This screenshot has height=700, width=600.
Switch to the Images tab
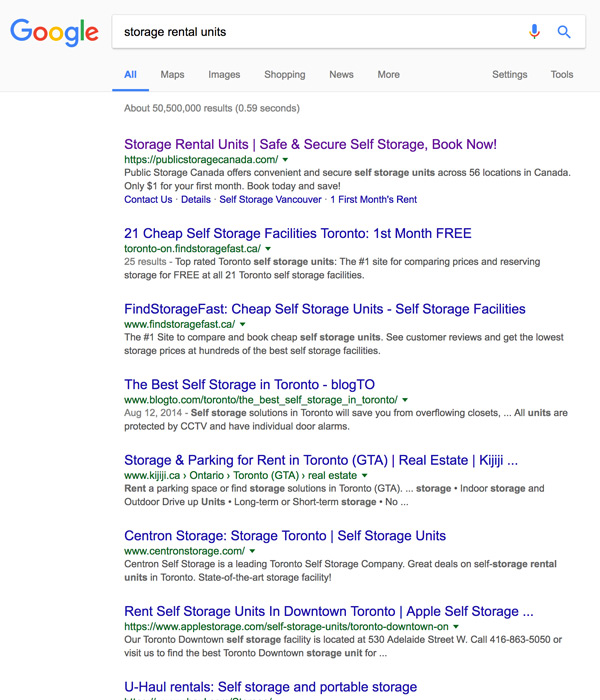[x=224, y=75]
